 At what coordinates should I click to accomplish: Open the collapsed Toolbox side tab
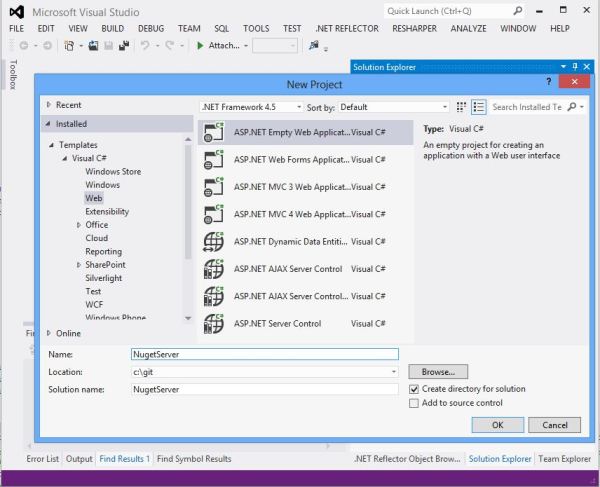tap(13, 74)
